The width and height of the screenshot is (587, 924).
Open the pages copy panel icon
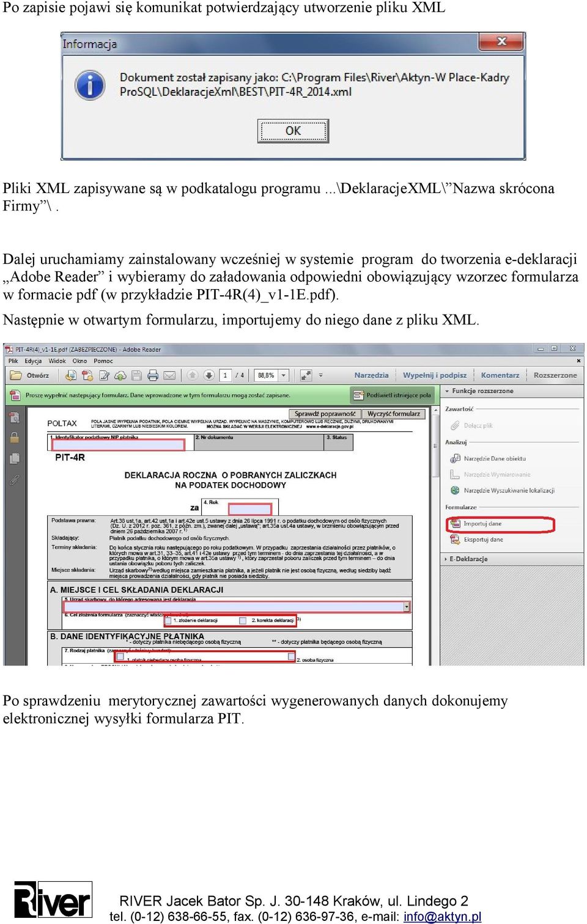(x=14, y=458)
